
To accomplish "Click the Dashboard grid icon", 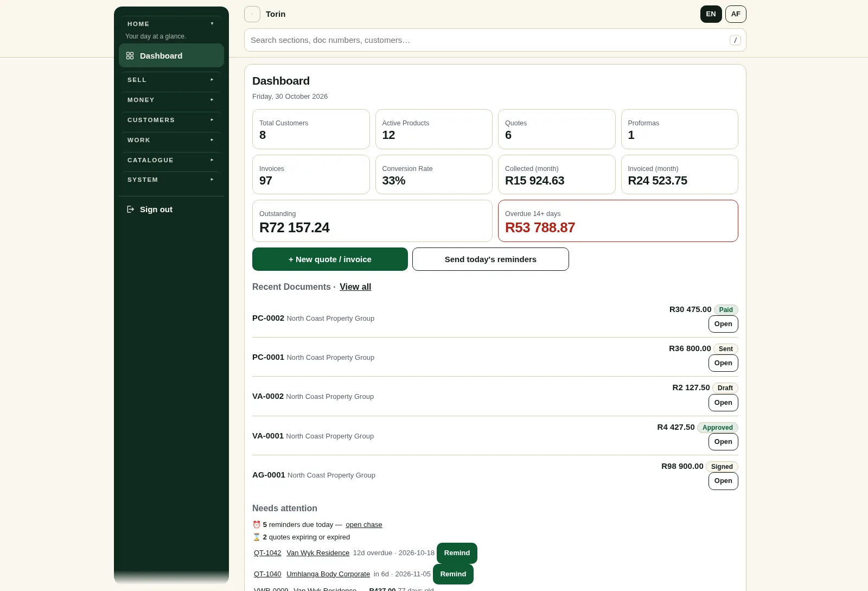I will (x=130, y=56).
